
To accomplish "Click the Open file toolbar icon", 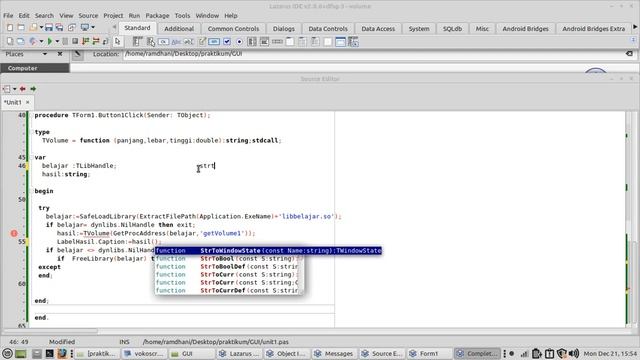I will [33, 28].
